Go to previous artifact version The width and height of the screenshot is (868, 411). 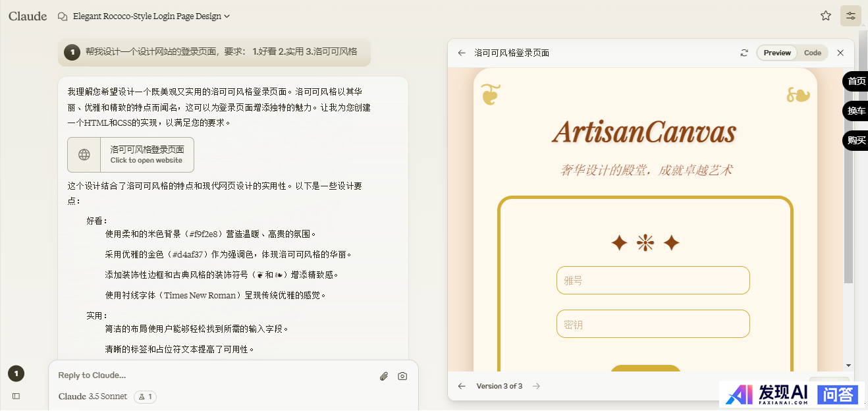[462, 386]
